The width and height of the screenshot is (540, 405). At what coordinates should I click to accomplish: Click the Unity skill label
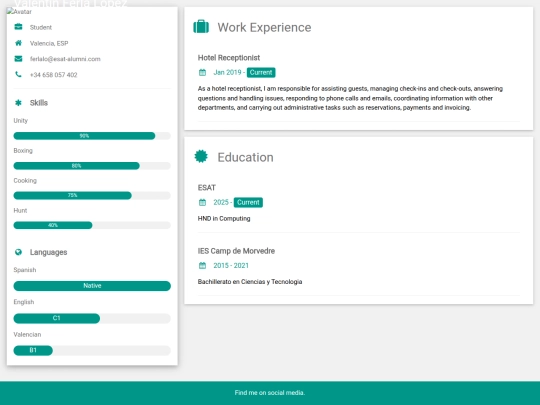tap(20, 121)
